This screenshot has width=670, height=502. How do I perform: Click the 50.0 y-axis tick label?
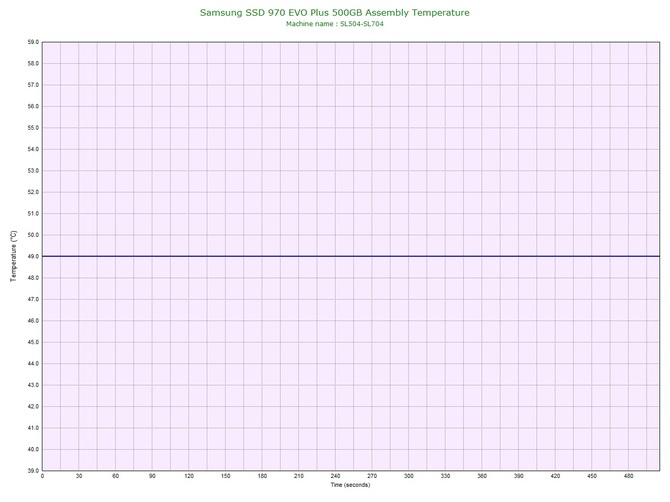point(33,235)
